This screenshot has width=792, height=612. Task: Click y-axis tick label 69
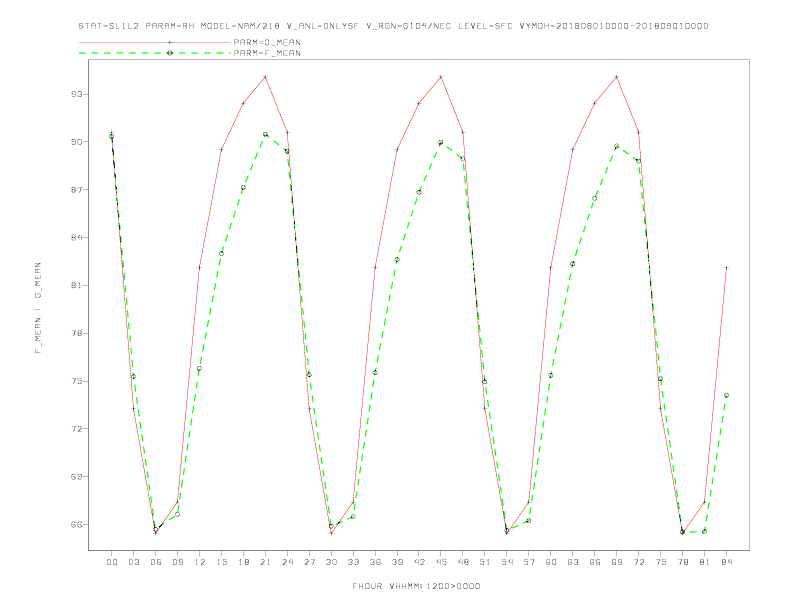click(77, 477)
